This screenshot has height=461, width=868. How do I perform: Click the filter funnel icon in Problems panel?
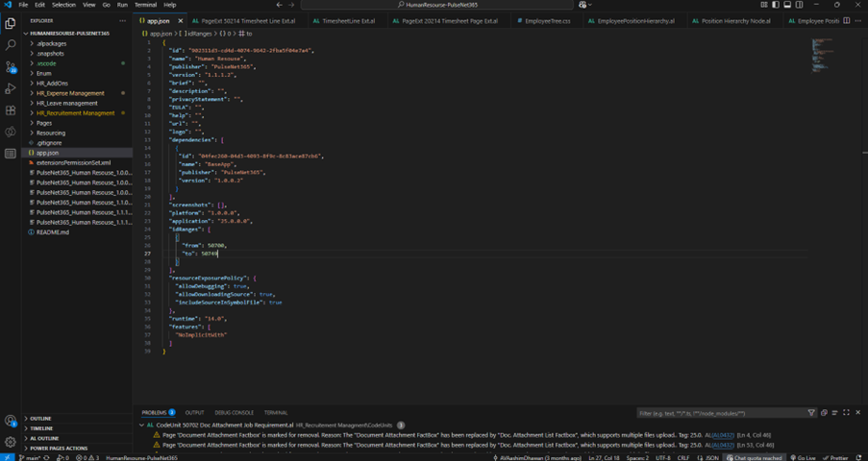point(811,413)
